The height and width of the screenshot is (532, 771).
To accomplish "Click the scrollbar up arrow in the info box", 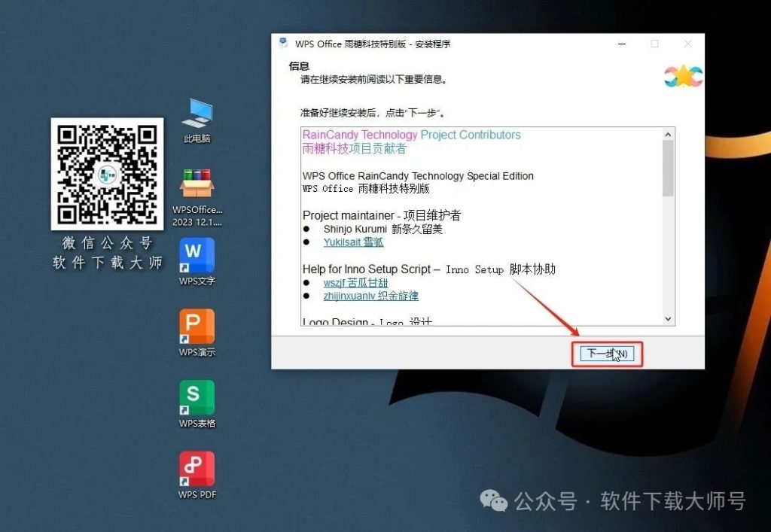I will 667,135.
